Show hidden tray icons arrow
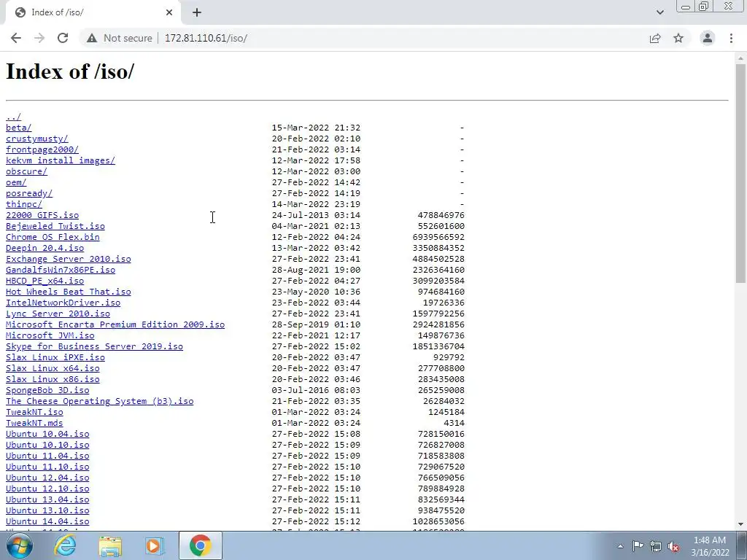The image size is (747, 560). (x=620, y=546)
